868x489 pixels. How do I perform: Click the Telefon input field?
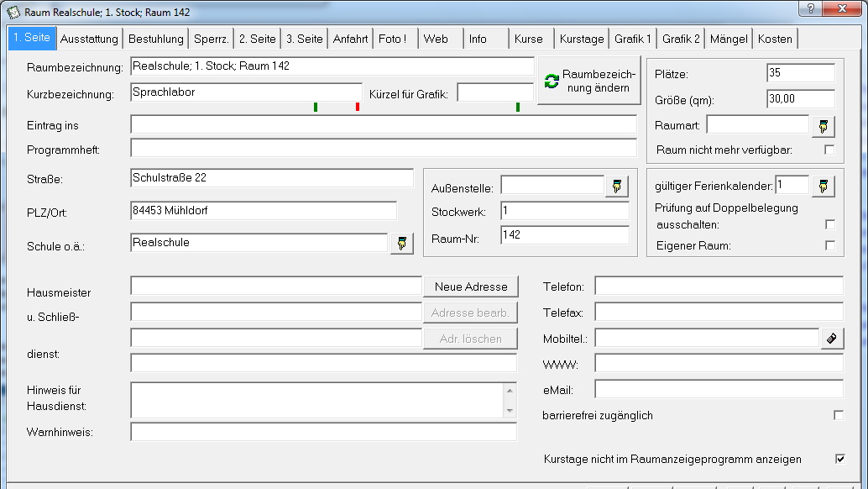point(719,286)
